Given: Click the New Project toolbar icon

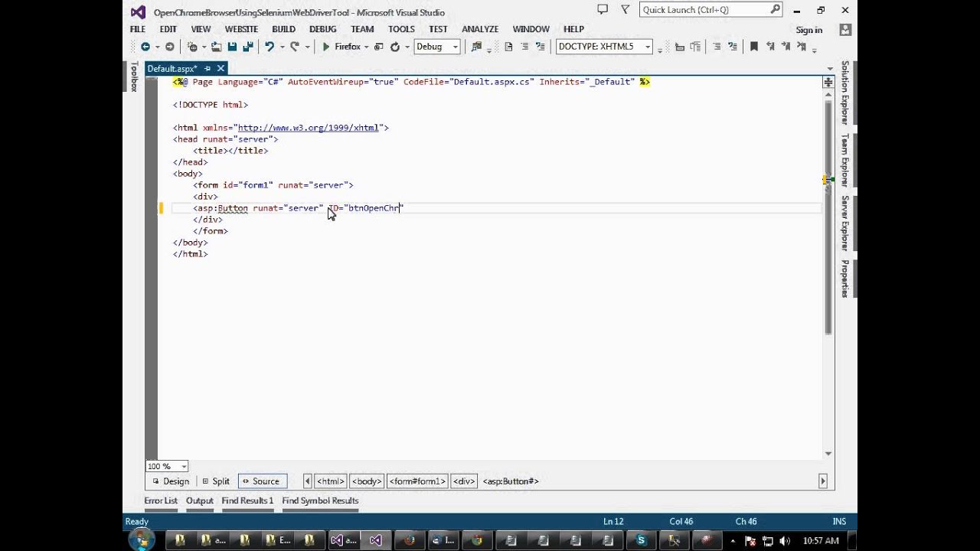Looking at the screenshot, I should pos(193,47).
